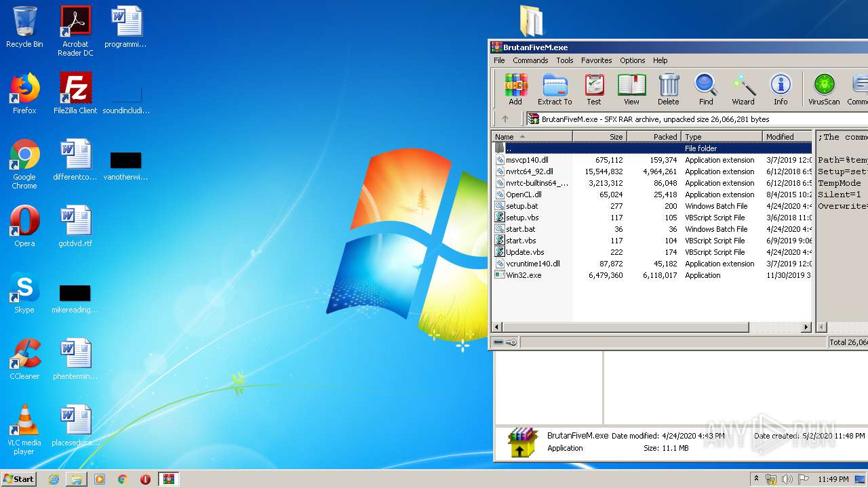Viewport: 868px width, 488px height.
Task: Sort file list by Modified column
Action: pos(787,136)
